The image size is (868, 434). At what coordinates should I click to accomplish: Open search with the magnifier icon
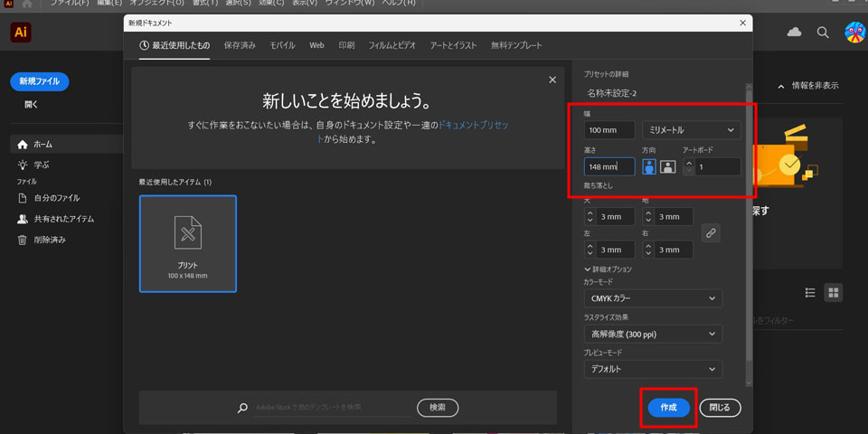tap(823, 33)
